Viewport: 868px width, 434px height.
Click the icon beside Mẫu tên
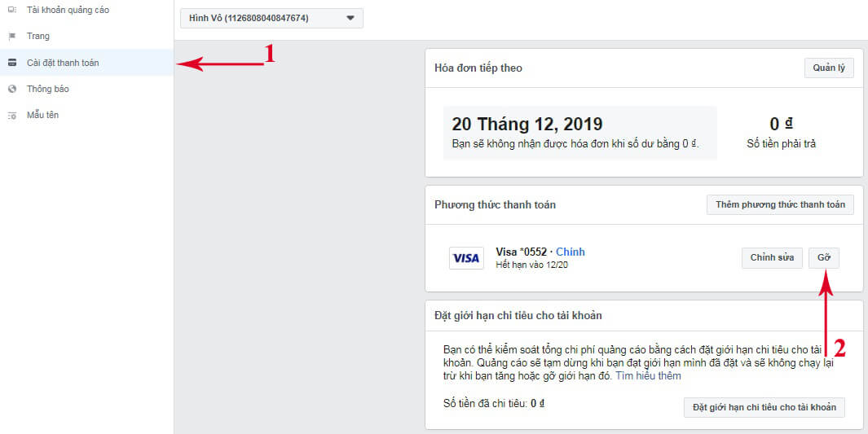(11, 116)
